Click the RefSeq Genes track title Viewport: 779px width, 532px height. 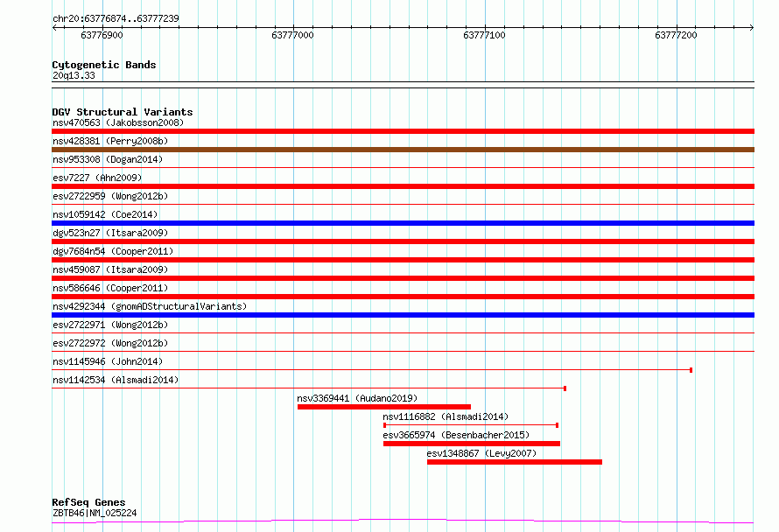click(x=88, y=502)
